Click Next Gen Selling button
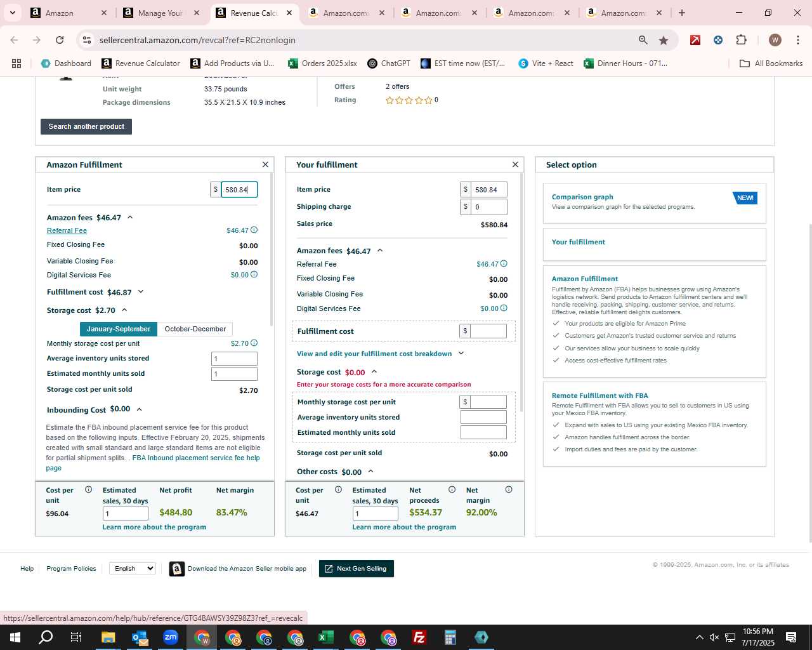 [357, 568]
